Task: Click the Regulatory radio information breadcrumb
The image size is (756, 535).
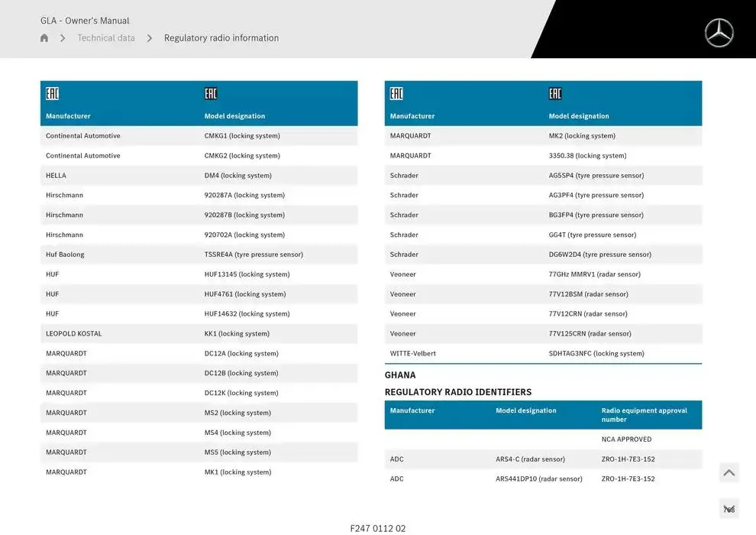Action: (221, 38)
